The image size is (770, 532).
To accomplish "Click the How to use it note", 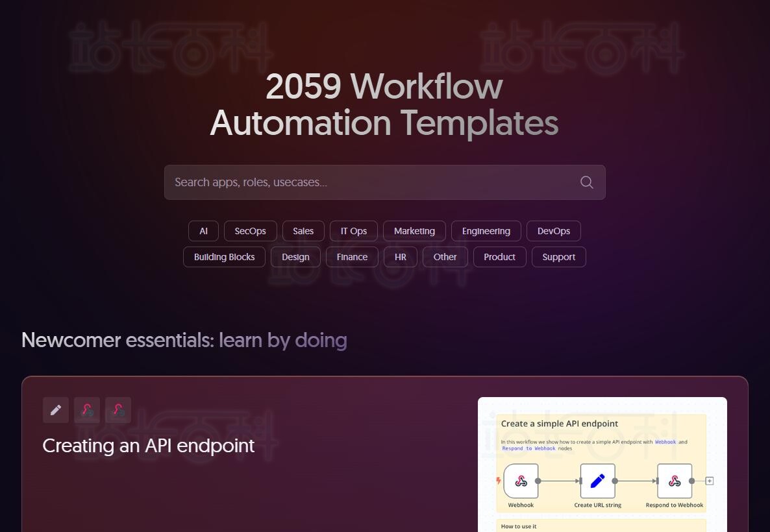I will tap(519, 526).
